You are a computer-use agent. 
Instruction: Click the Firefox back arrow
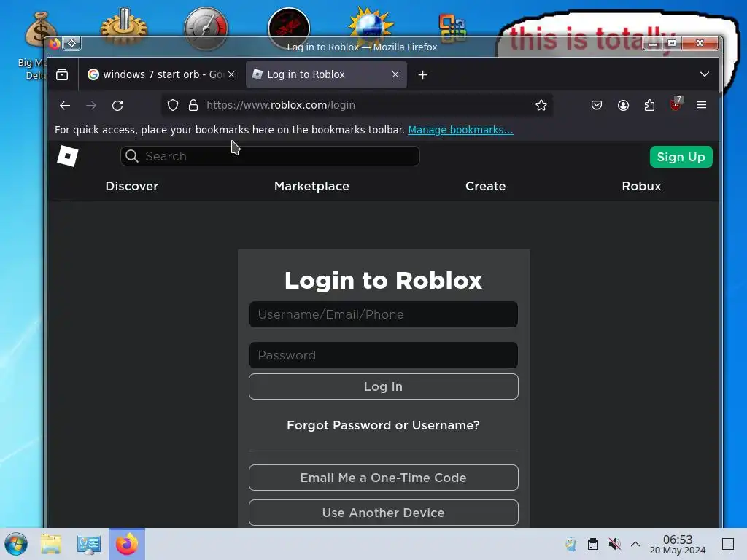(x=65, y=105)
